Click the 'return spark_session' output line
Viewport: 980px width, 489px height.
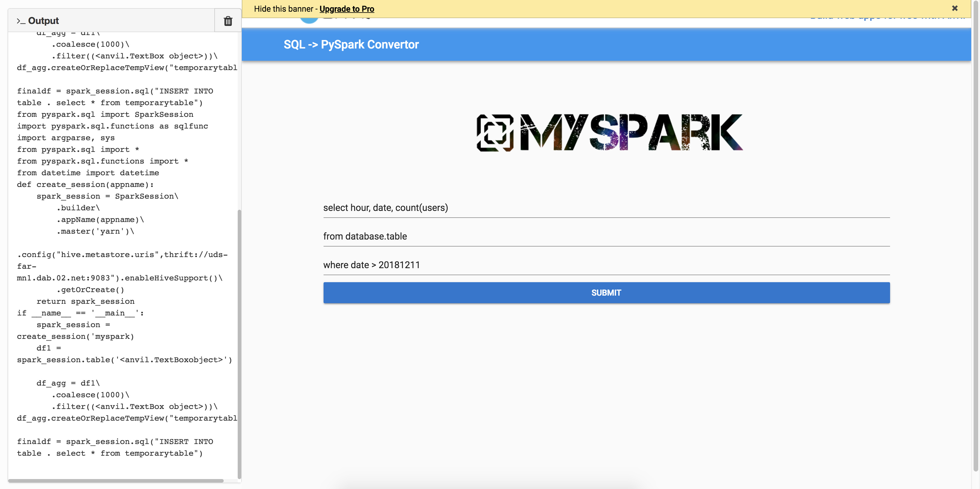86,301
